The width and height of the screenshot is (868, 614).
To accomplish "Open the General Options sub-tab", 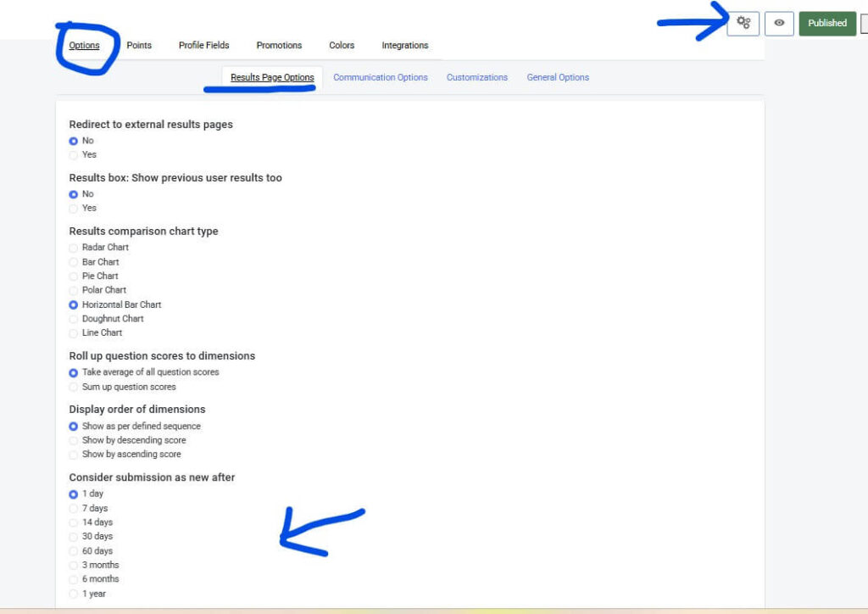I will click(x=557, y=77).
